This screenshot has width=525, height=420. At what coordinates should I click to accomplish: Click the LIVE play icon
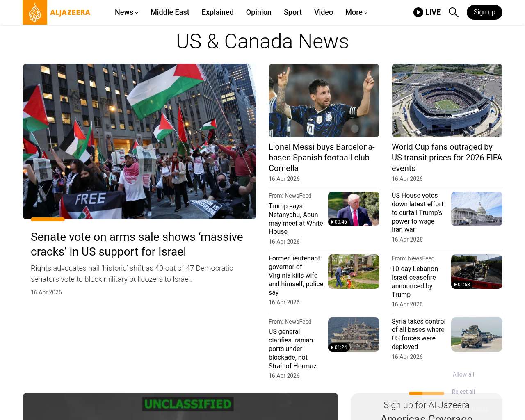[418, 12]
